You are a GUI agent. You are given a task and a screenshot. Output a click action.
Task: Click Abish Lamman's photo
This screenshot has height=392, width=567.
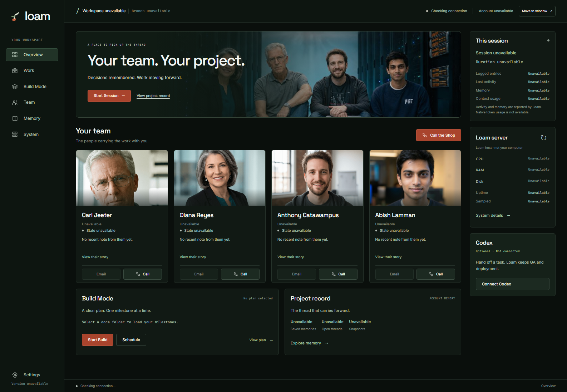click(415, 178)
